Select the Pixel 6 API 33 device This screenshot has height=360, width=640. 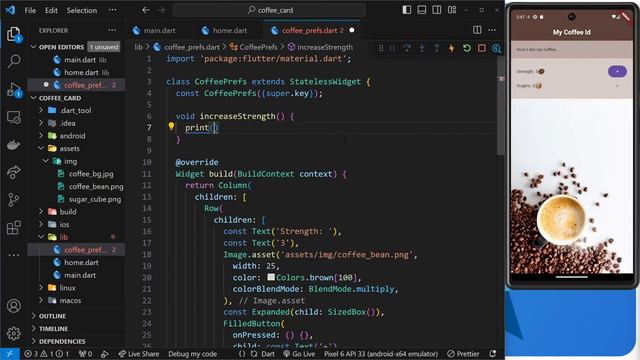point(381,354)
